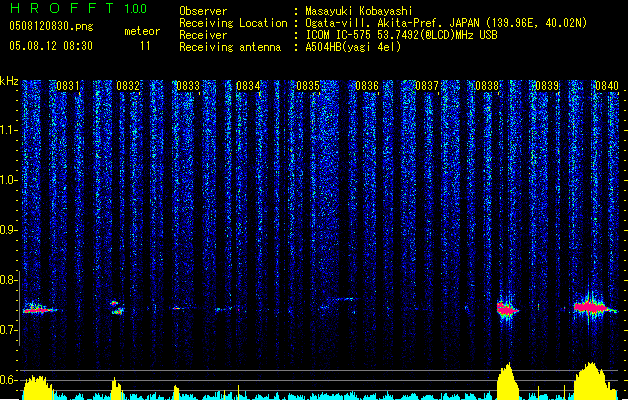Click the kHz axis unit label
This screenshot has height=400, width=629.
(x=9, y=81)
